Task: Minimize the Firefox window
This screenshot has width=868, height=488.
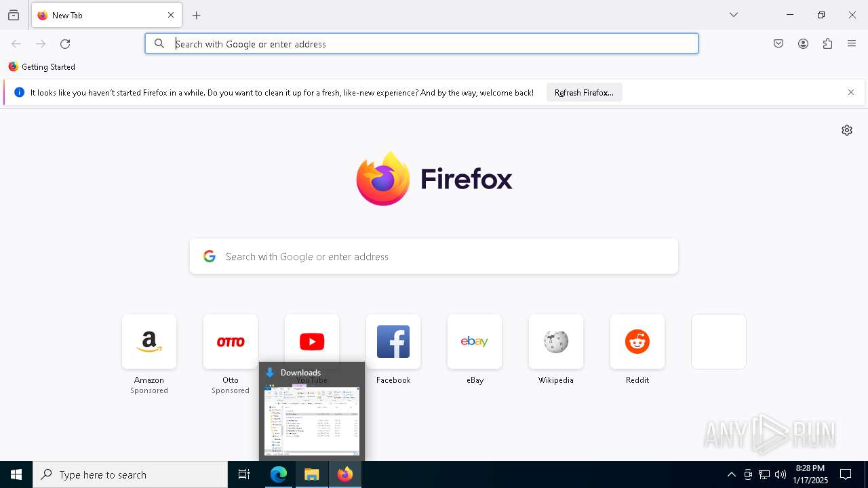Action: 790,15
